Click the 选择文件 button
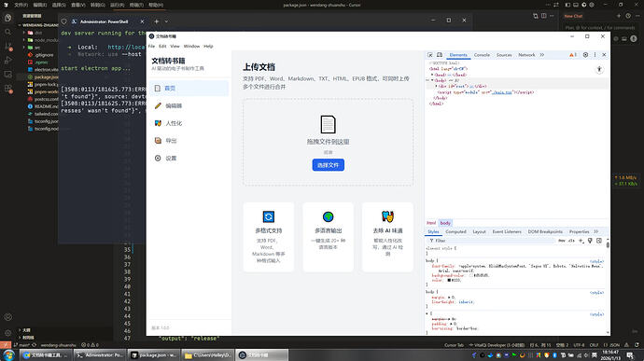Image resolution: width=644 pixels, height=361 pixels. click(329, 165)
